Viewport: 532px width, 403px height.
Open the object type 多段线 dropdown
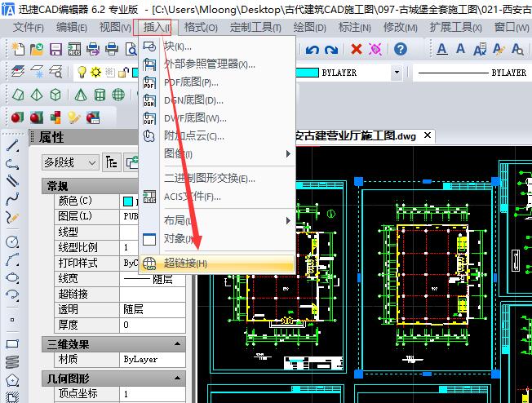[x=70, y=162]
